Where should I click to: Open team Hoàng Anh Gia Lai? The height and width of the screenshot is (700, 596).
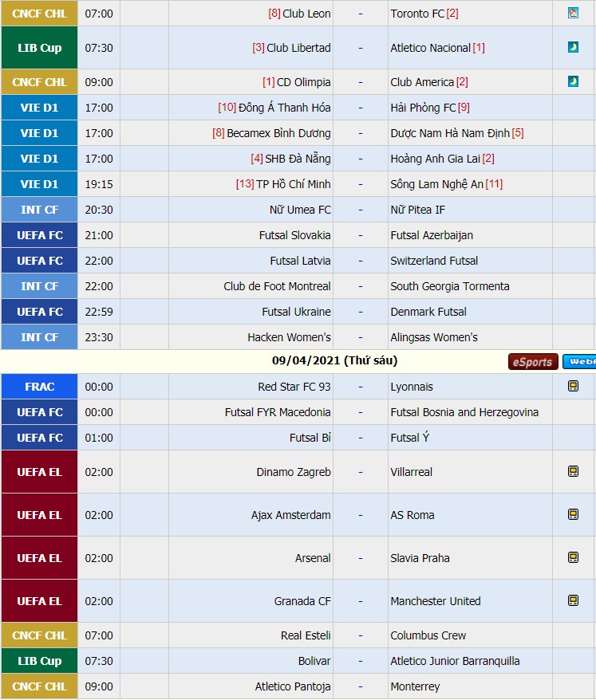[x=435, y=159]
